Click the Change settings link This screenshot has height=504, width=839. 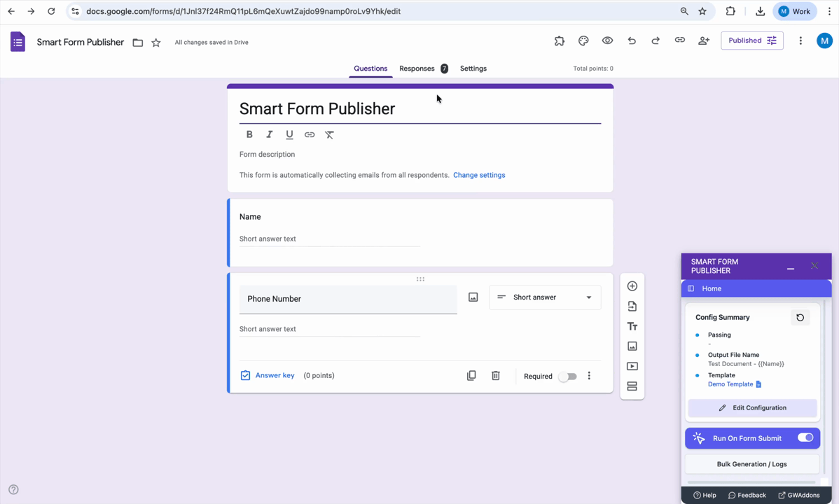pos(479,175)
